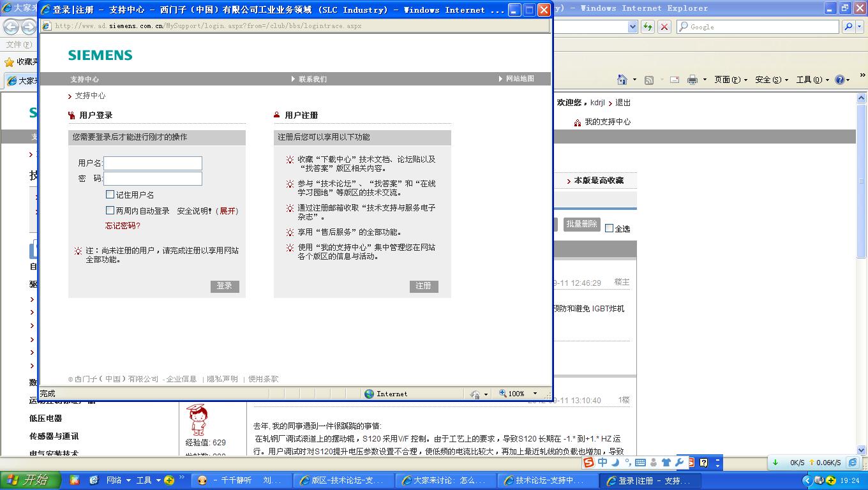Click the IE quick launch icon in the taskbar

(93, 480)
